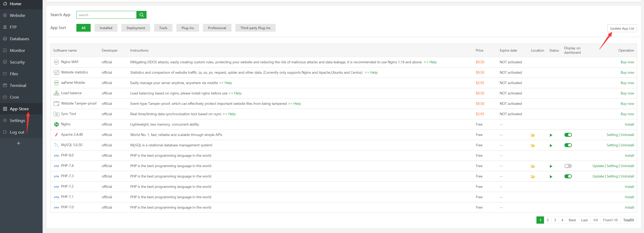Filter apps by Tools
The image size is (644, 233).
[x=163, y=28]
